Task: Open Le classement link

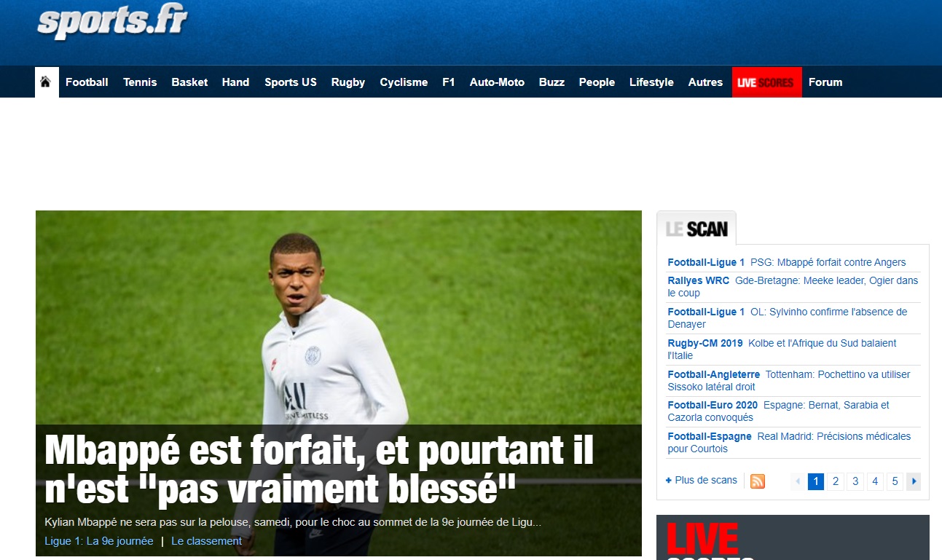Action: click(x=207, y=541)
